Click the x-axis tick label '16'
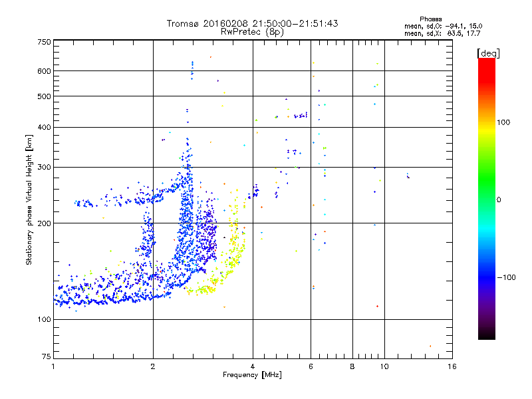The height and width of the screenshot is (399, 532). [x=452, y=366]
